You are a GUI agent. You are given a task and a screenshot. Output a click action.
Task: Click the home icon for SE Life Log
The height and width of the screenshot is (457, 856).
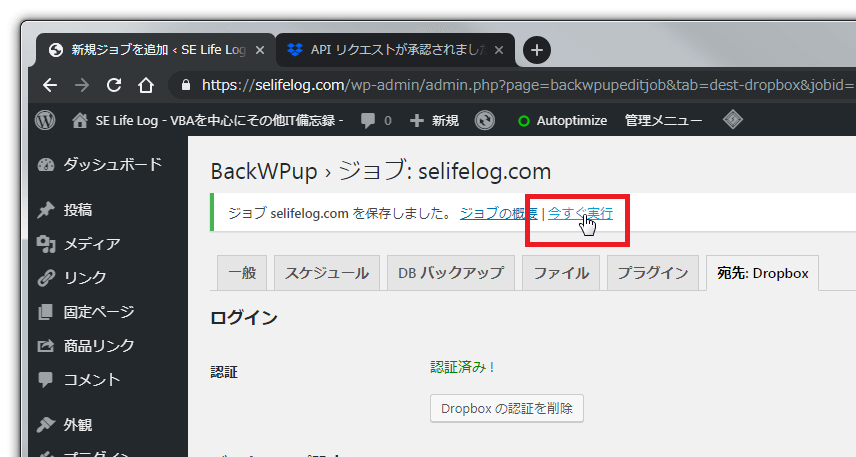pyautogui.click(x=80, y=120)
